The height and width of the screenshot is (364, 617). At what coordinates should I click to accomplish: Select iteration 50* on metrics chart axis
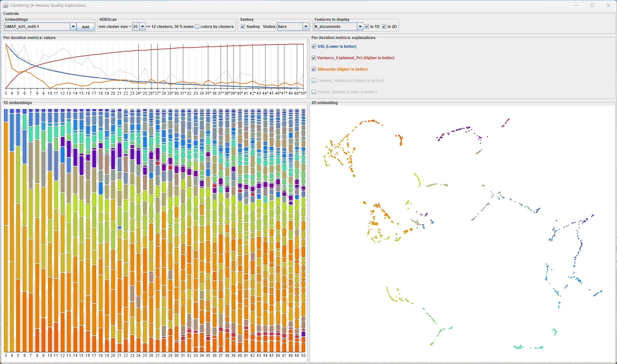point(303,93)
